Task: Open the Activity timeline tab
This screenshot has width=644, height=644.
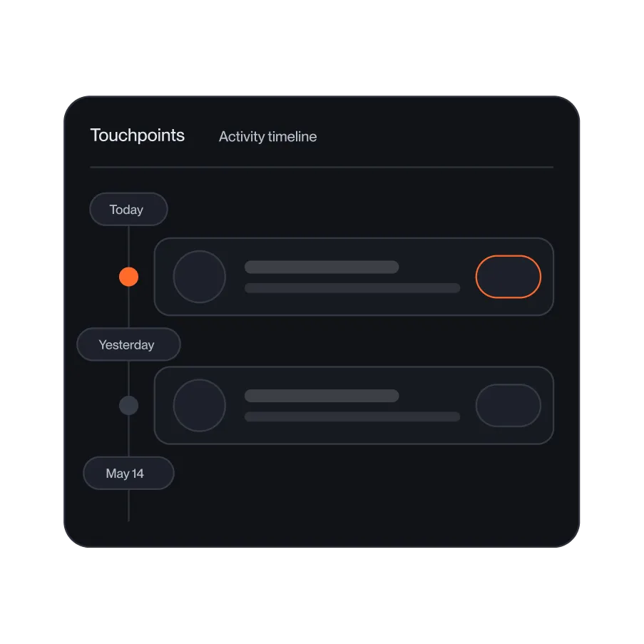Action: (267, 137)
